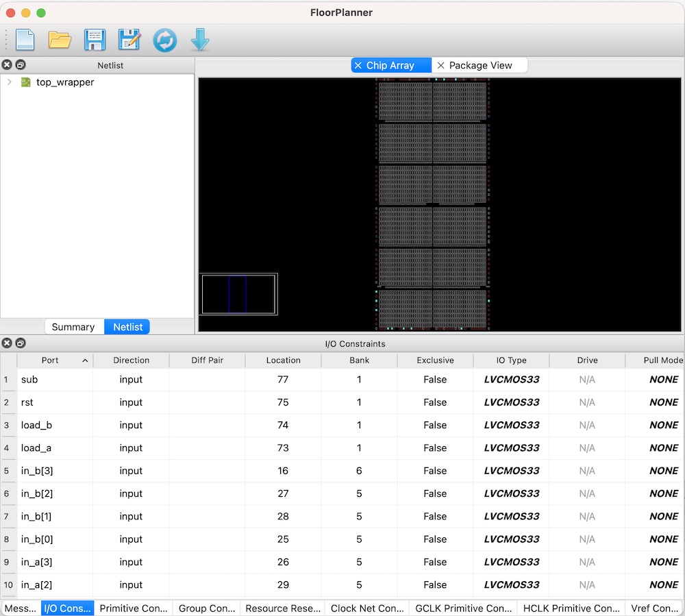685x616 pixels.
Task: Click the chip overview minimap thumbnail
Action: [x=238, y=295]
